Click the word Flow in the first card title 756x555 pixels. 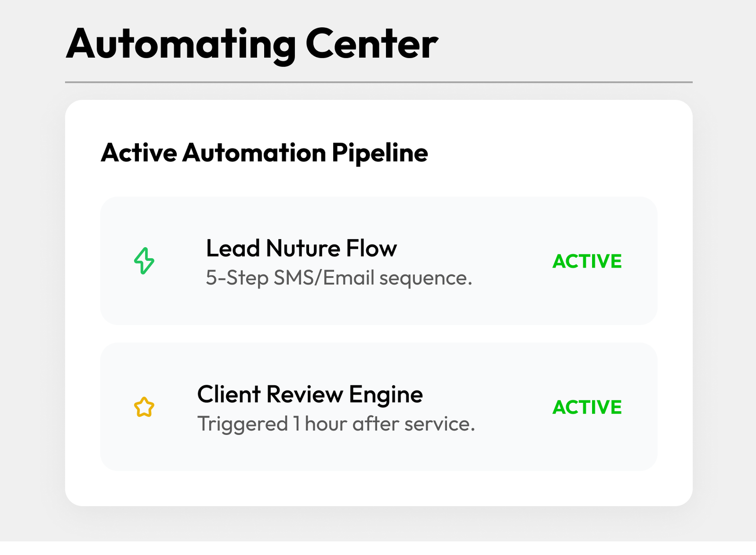coord(371,249)
